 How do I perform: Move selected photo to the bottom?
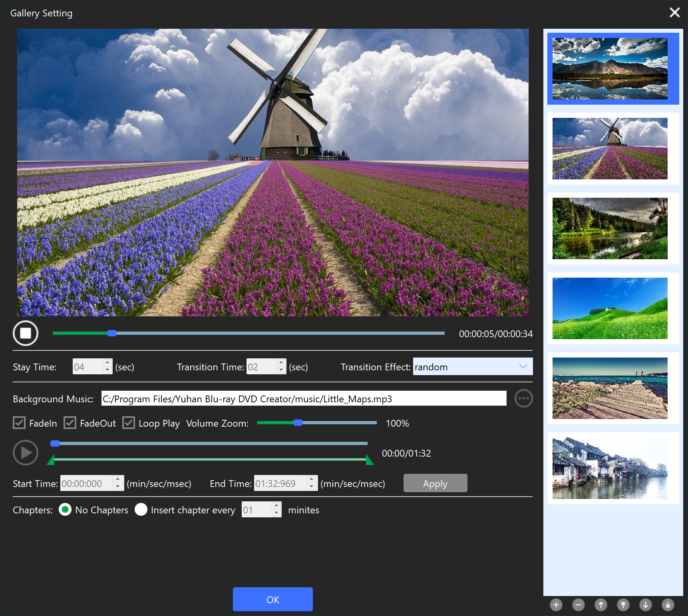pyautogui.click(x=668, y=605)
